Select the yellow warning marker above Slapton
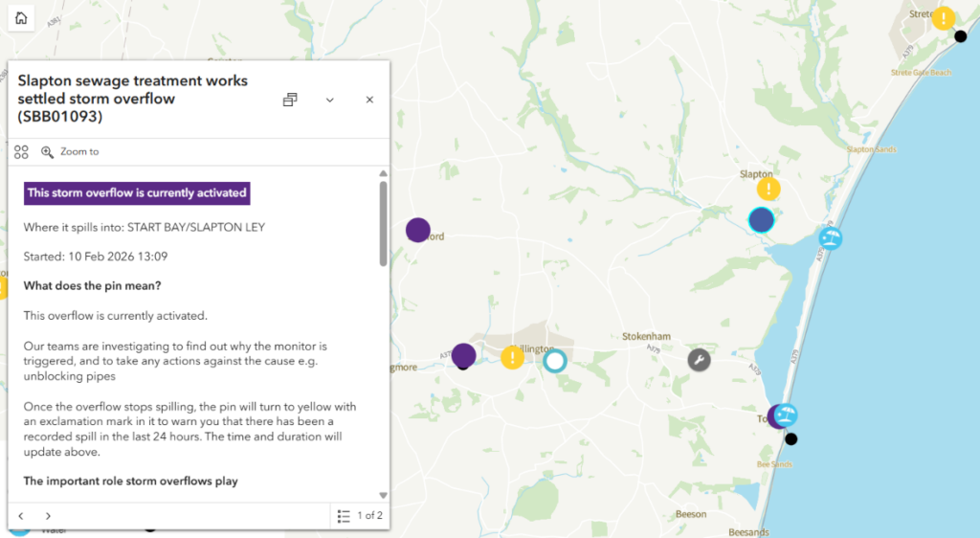 (x=768, y=189)
